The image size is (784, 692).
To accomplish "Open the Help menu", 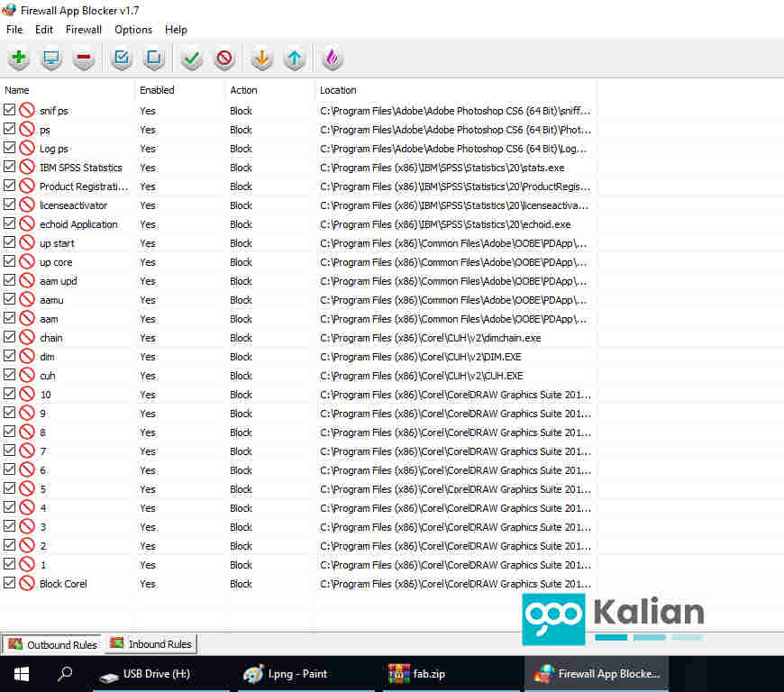I will coord(176,30).
